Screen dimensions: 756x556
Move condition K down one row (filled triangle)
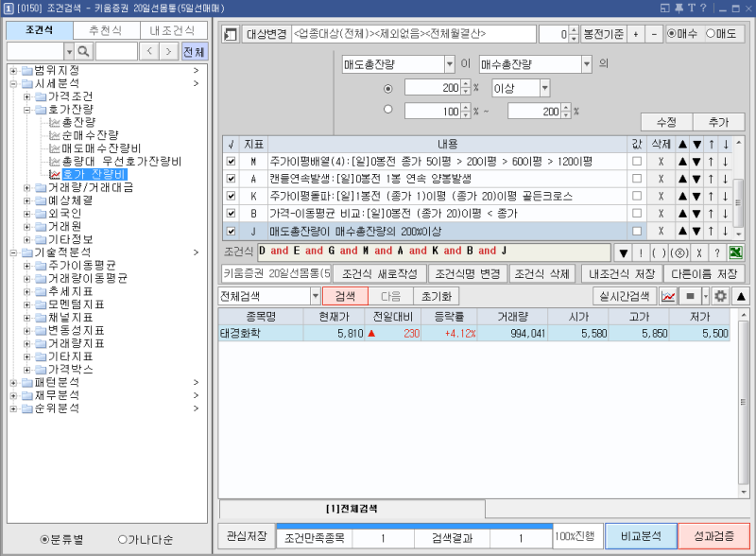click(696, 197)
